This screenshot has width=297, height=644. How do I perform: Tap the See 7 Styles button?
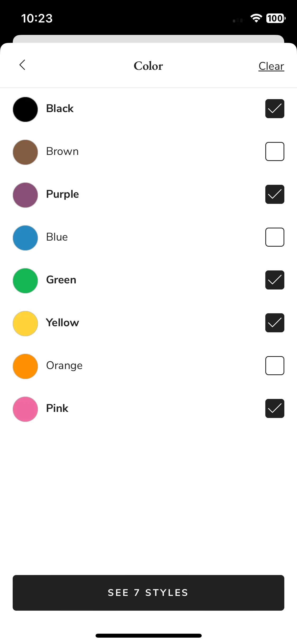point(148,593)
